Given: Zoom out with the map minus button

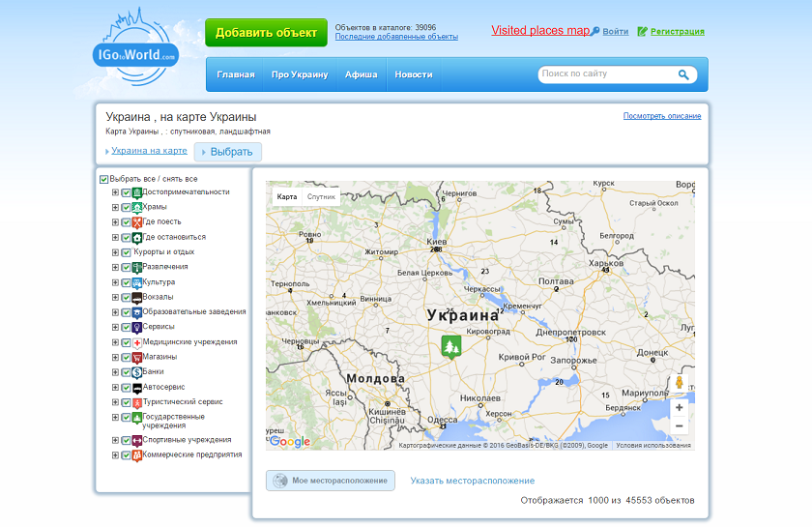Looking at the screenshot, I should [679, 426].
